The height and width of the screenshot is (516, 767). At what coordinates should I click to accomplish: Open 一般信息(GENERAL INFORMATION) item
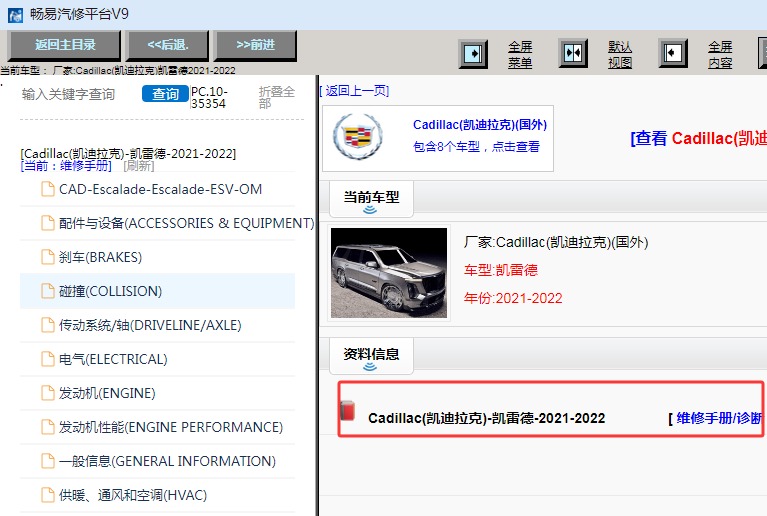click(167, 461)
